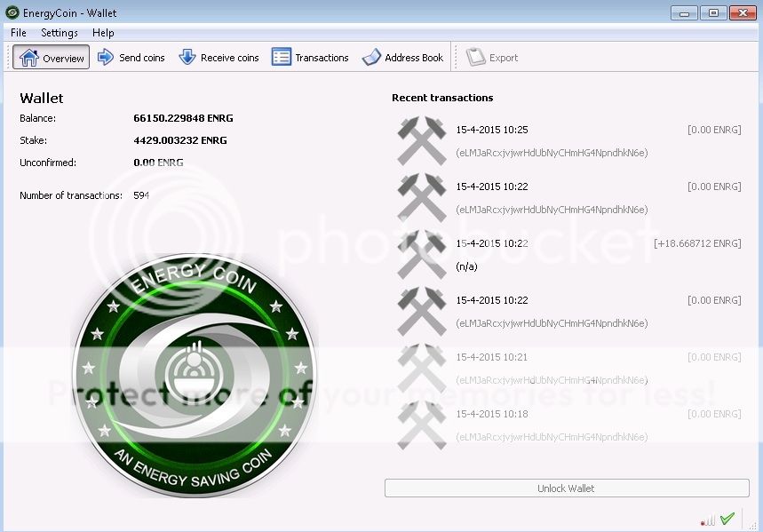
Task: Click the Transactions list icon
Action: pyautogui.click(x=282, y=58)
